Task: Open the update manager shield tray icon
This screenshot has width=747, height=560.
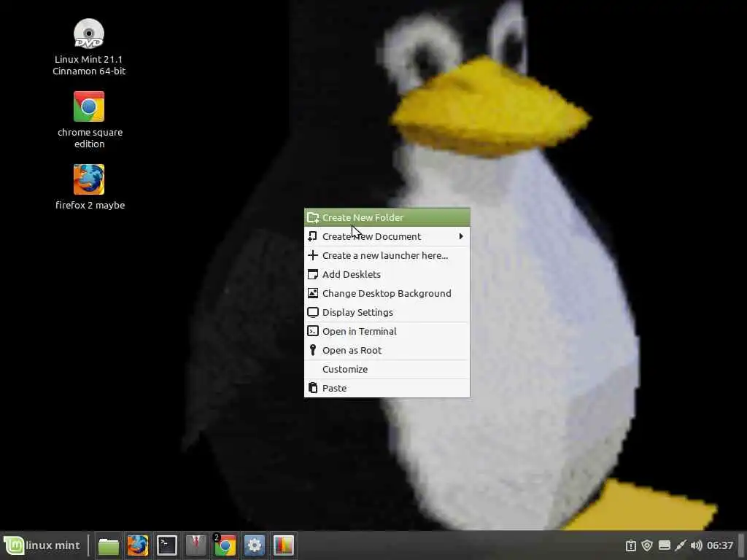Action: point(647,545)
